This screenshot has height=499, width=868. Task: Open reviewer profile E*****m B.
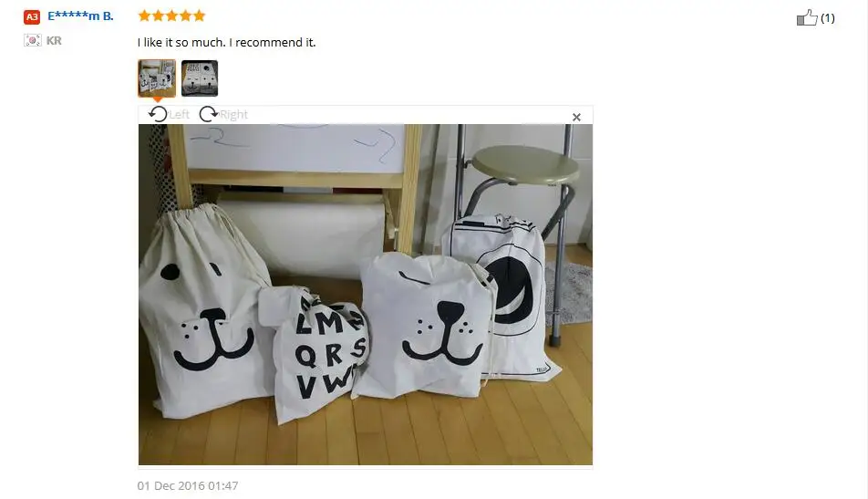tap(80, 16)
